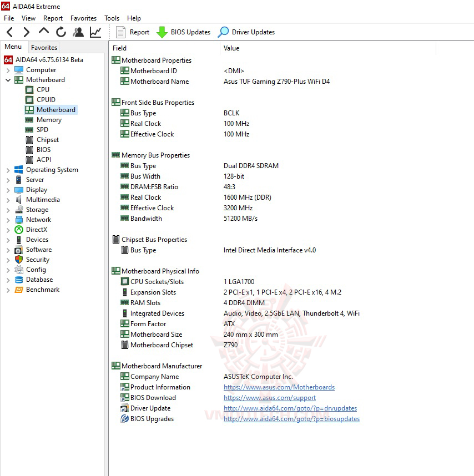Expand the Network node
The height and width of the screenshot is (476, 474).
point(8,220)
